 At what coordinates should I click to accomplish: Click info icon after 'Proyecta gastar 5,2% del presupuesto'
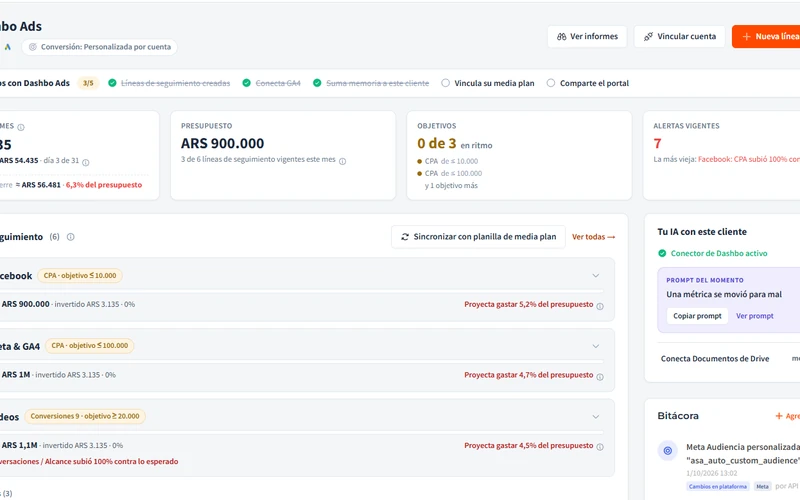click(600, 306)
